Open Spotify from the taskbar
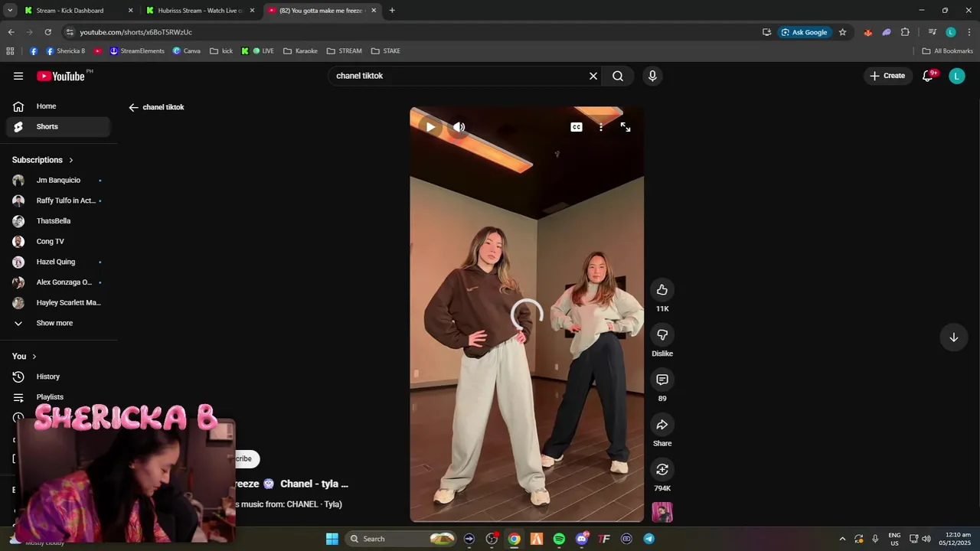This screenshot has width=980, height=551. tap(559, 539)
